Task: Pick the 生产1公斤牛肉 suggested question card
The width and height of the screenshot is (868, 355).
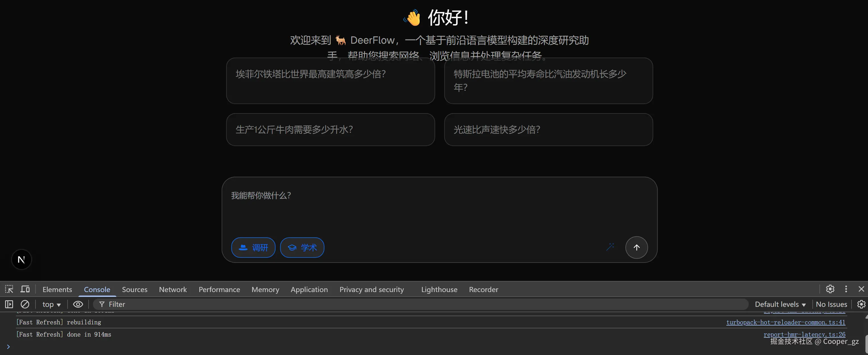Action: [331, 130]
